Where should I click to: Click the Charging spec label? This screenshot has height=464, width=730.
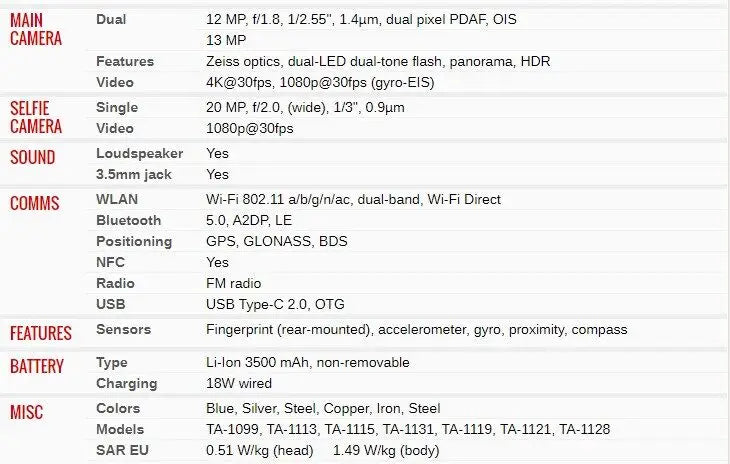pos(127,383)
